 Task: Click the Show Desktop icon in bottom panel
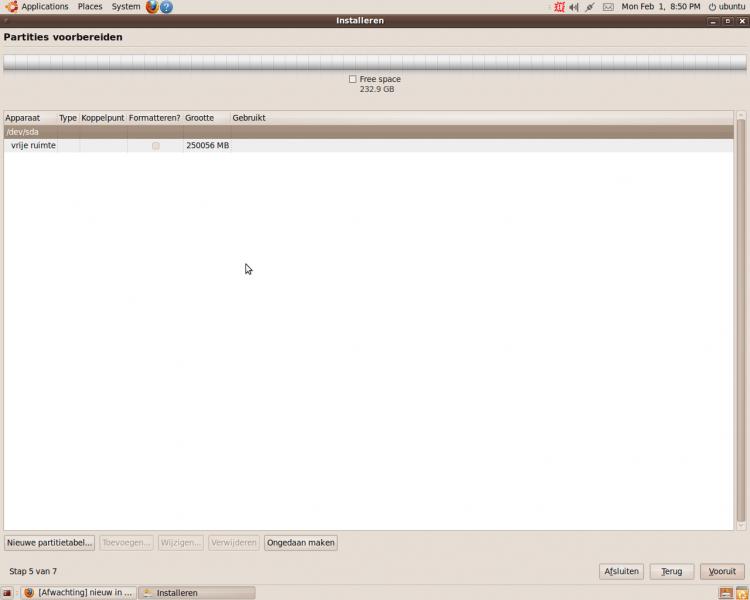click(7, 593)
